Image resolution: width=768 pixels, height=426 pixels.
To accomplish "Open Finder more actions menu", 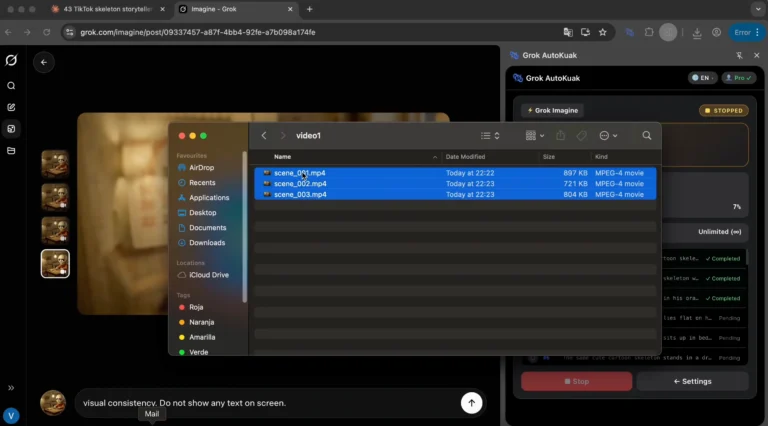I will (x=608, y=136).
